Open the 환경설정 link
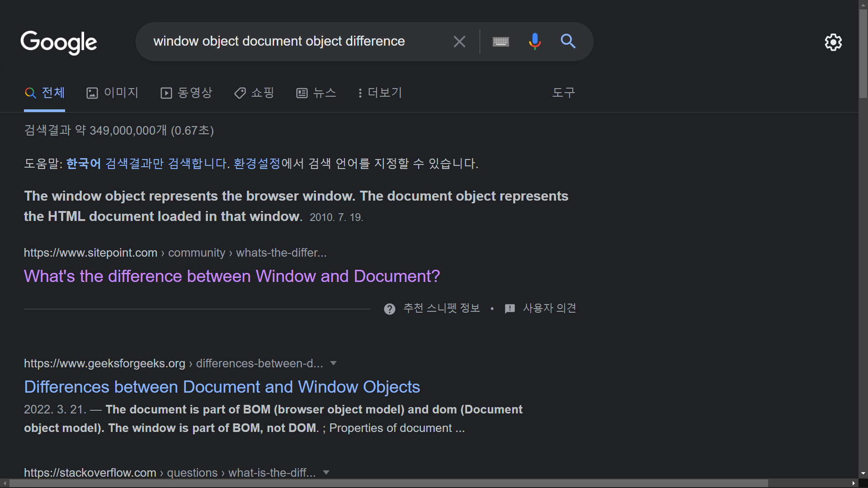The image size is (868, 488). (257, 163)
